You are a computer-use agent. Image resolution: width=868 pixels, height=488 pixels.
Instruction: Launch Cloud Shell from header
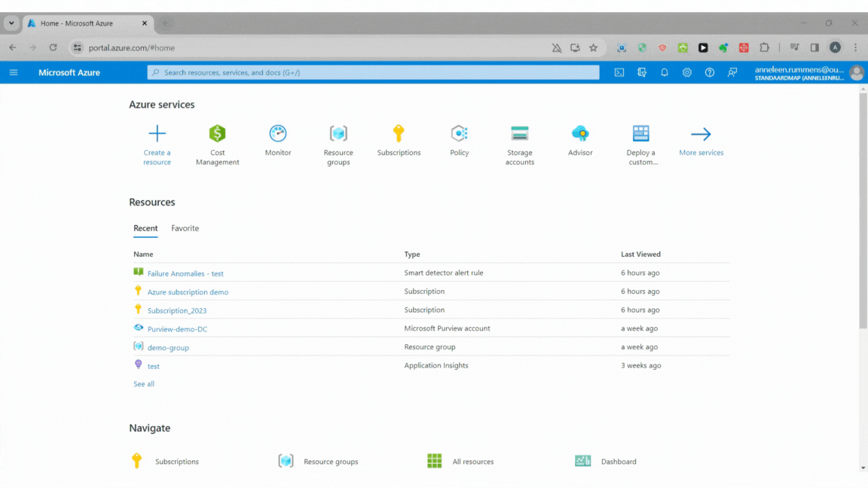[x=619, y=72]
